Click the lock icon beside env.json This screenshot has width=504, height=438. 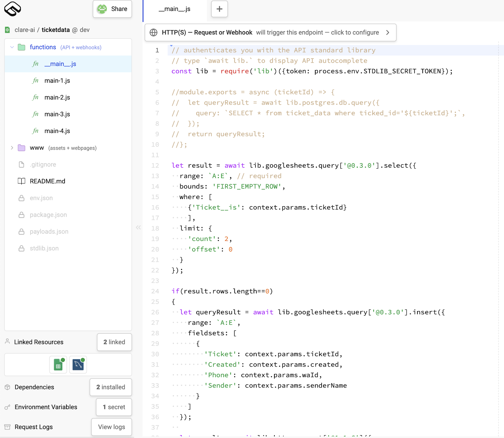pyautogui.click(x=21, y=198)
